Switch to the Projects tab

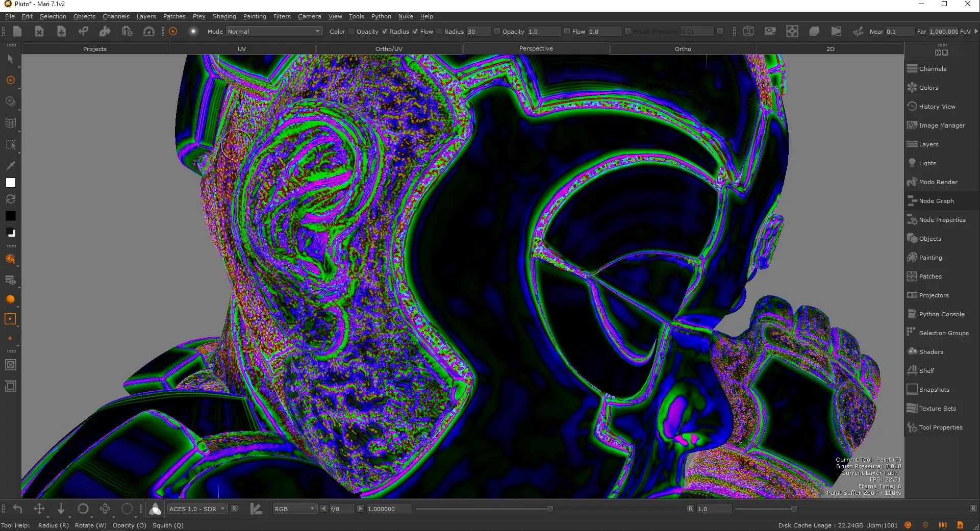pos(95,49)
